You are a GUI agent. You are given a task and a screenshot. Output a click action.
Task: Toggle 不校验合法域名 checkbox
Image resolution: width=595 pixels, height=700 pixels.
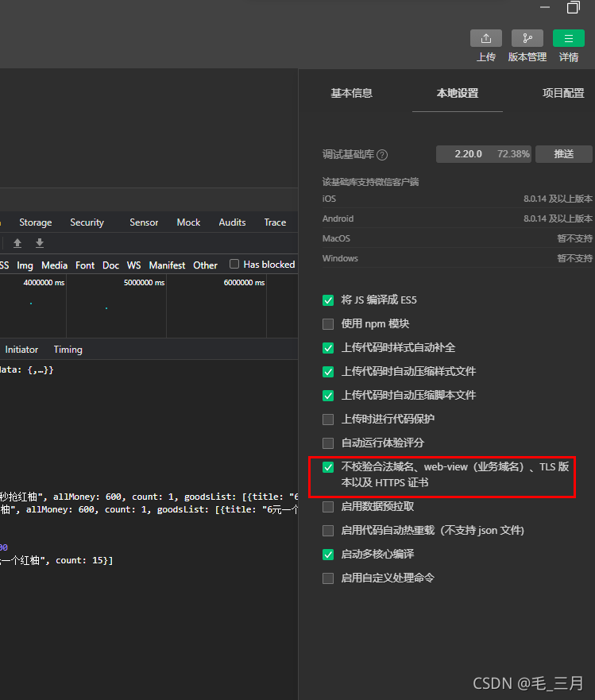(328, 467)
